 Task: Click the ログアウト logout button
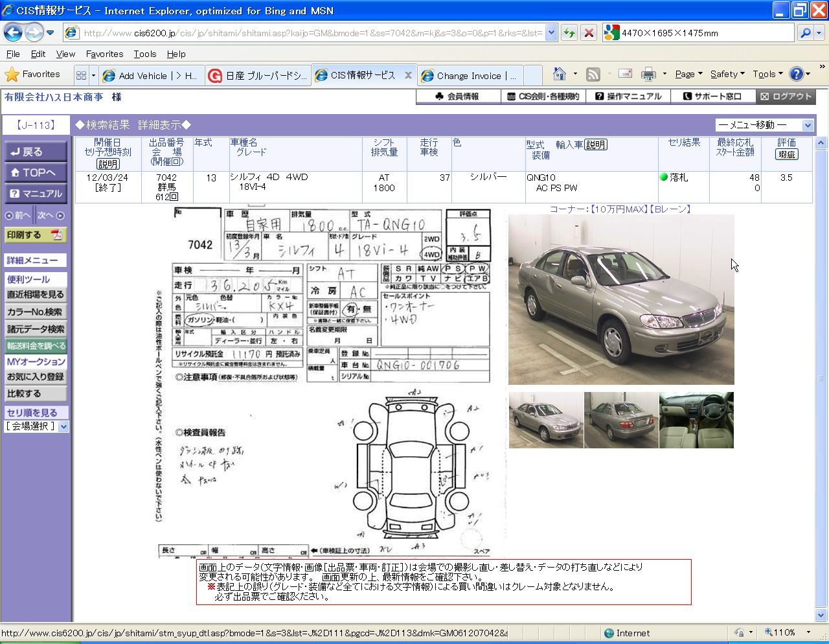pos(786,97)
